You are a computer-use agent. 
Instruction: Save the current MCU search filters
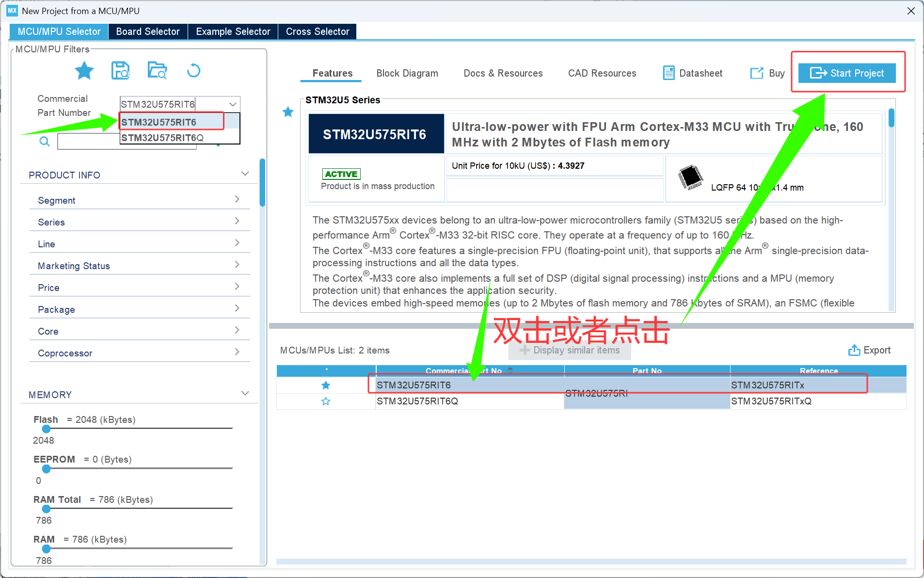[121, 71]
